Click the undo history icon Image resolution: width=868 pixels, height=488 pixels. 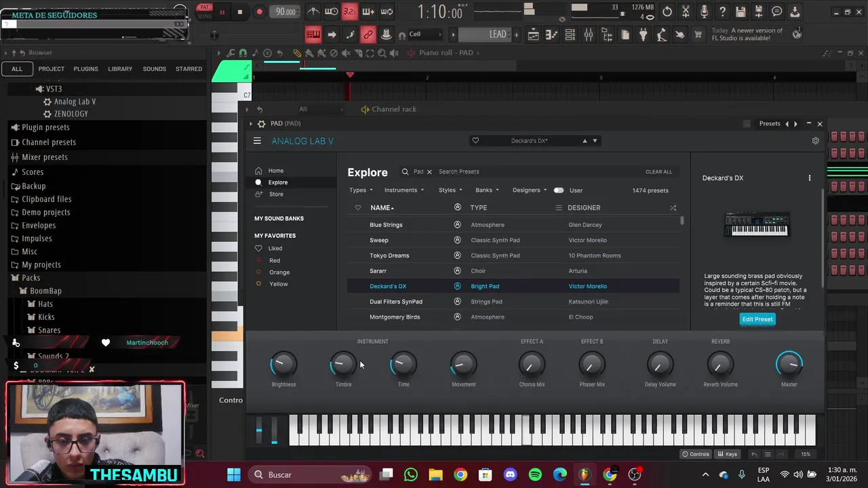click(667, 12)
